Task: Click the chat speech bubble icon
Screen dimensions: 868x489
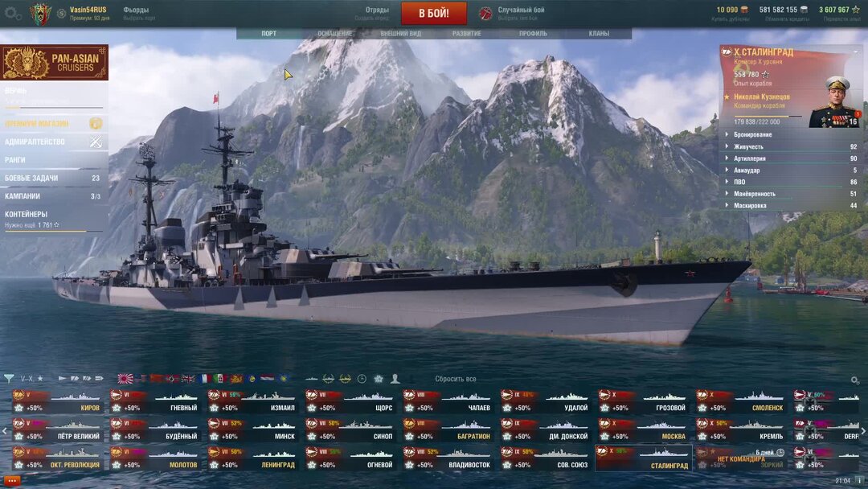Action: 11,481
